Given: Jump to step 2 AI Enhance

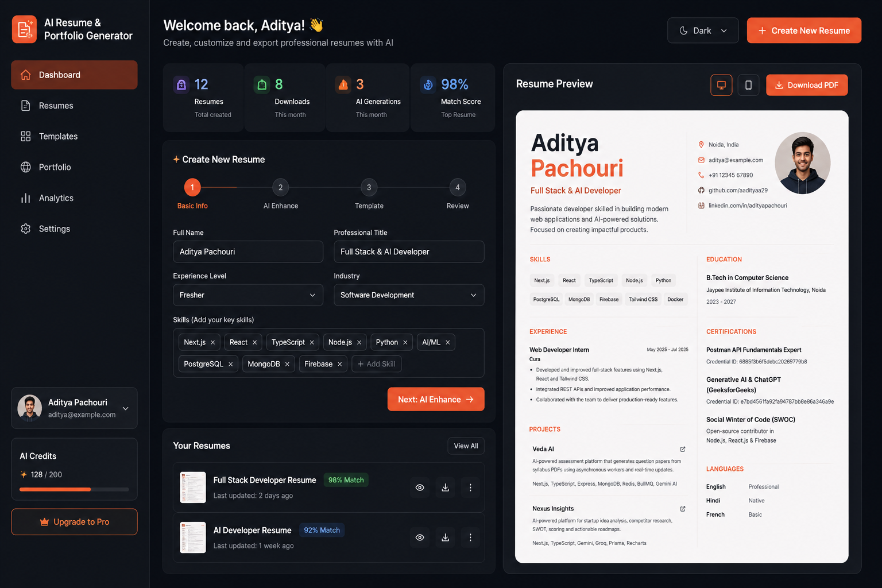Looking at the screenshot, I should pyautogui.click(x=281, y=187).
